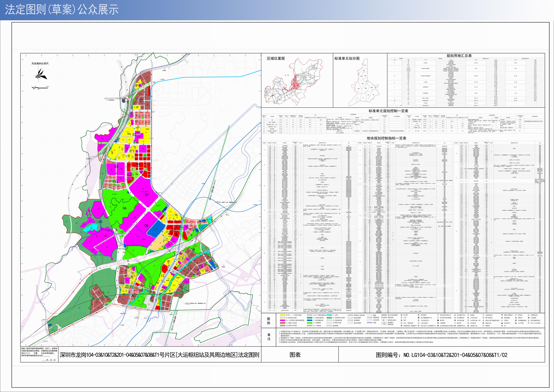Click the cyan E1 water area swatch
The image size is (554, 392).
click(x=329, y=315)
